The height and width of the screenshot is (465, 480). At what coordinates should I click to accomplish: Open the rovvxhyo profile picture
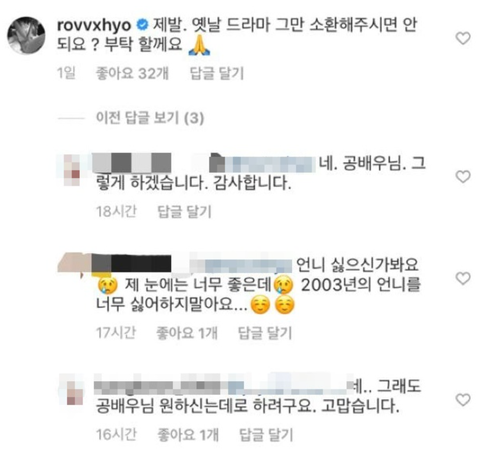click(x=26, y=35)
